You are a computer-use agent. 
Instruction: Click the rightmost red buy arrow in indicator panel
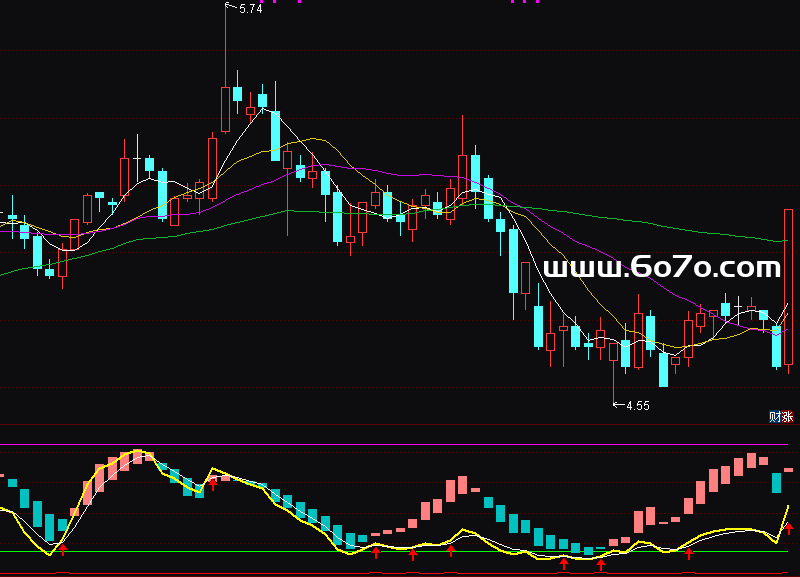[788, 527]
